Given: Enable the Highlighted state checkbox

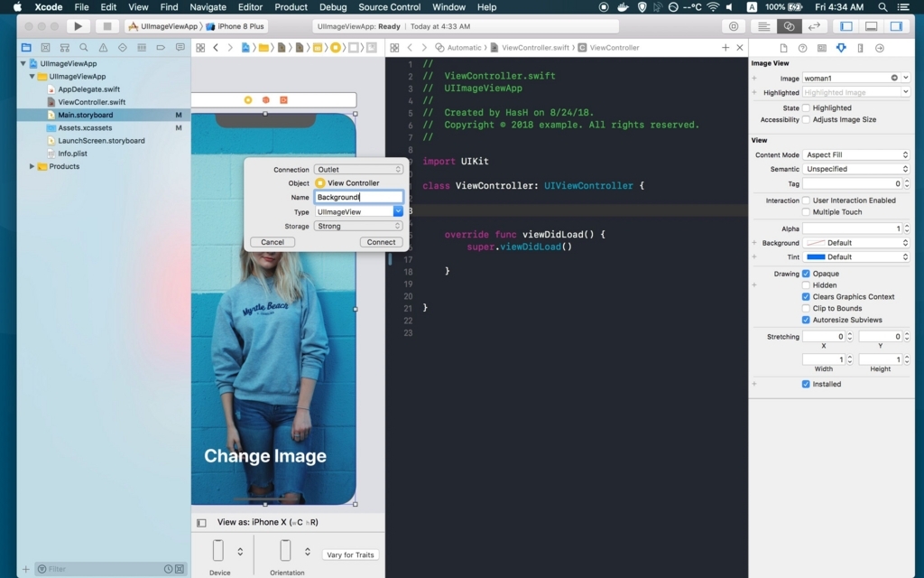Looking at the screenshot, I should (x=806, y=108).
